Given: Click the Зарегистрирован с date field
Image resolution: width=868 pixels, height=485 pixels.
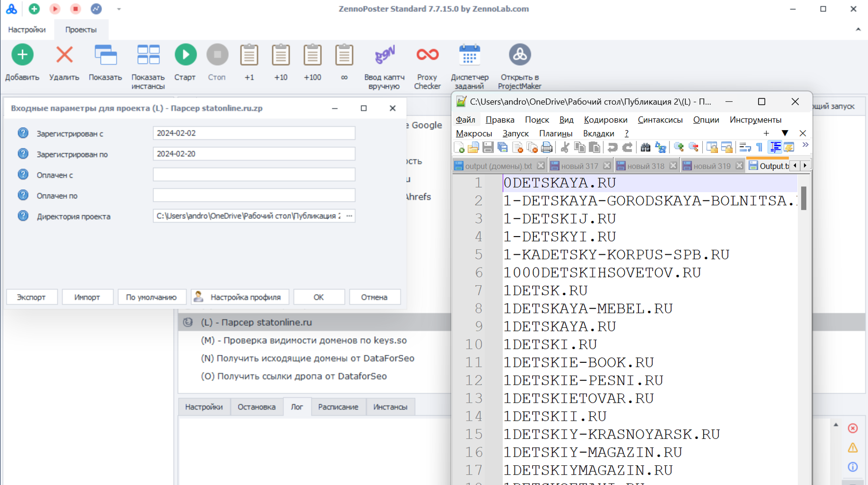Looking at the screenshot, I should [x=254, y=133].
